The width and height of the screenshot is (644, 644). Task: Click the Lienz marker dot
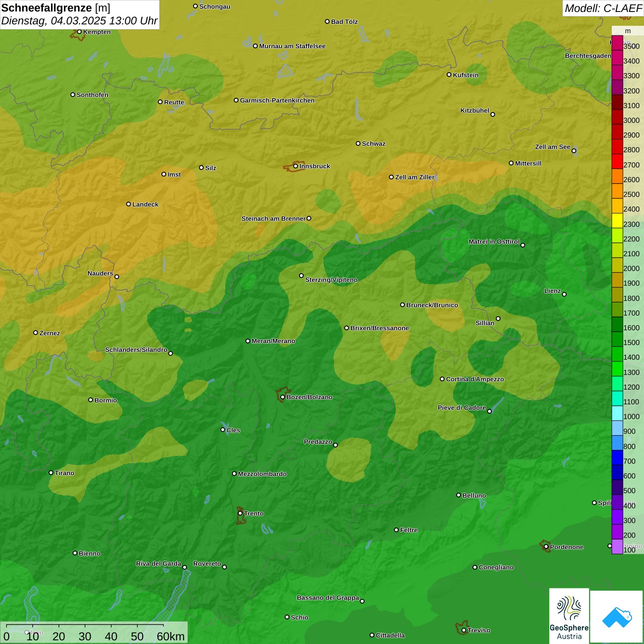tap(564, 294)
